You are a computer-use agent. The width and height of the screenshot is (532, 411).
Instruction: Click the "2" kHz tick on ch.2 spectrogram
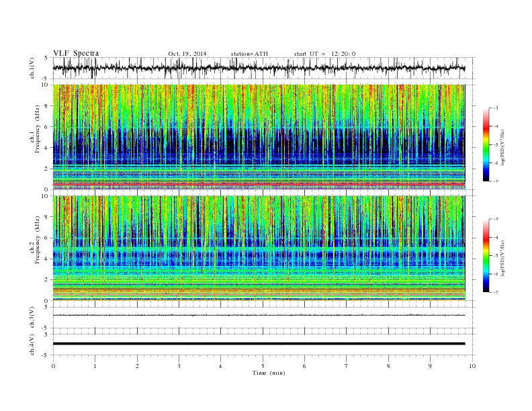click(47, 280)
